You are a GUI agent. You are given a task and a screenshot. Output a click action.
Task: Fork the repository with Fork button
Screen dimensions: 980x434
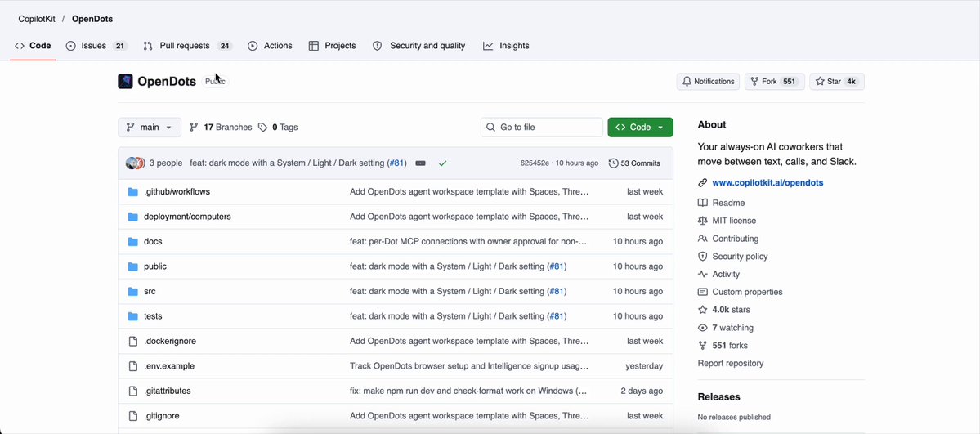click(x=774, y=81)
